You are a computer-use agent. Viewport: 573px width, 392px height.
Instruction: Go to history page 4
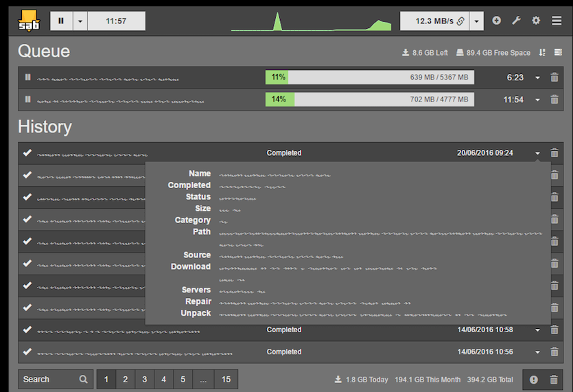[164, 379]
